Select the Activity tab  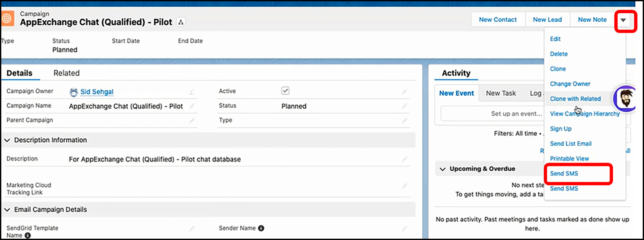(x=456, y=73)
